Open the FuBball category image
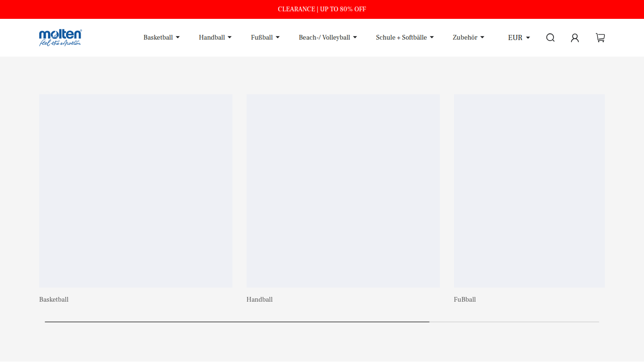The height and width of the screenshot is (362, 644). pos(529,191)
